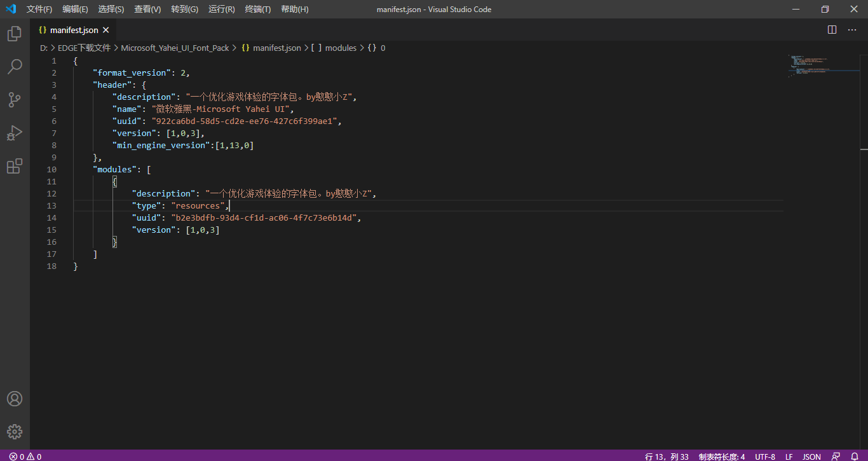This screenshot has width=868, height=461.
Task: Open the Manage gear menu
Action: coord(15,432)
